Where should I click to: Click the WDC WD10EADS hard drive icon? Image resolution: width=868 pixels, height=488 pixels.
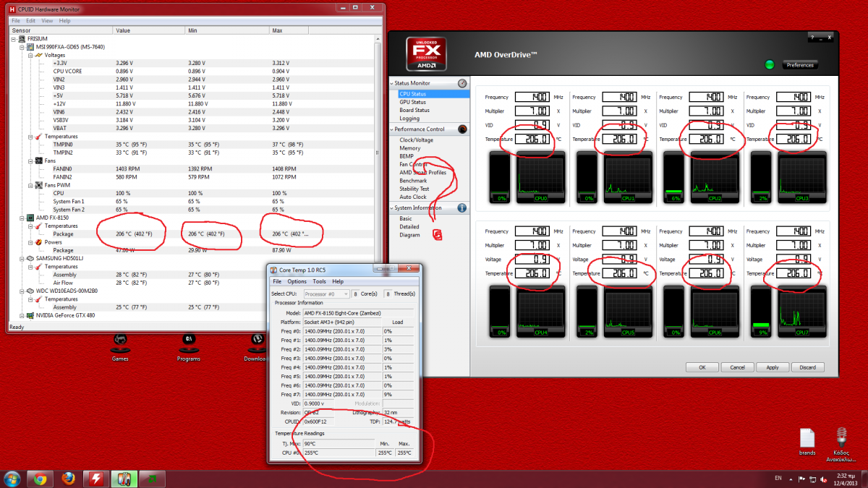pos(30,291)
